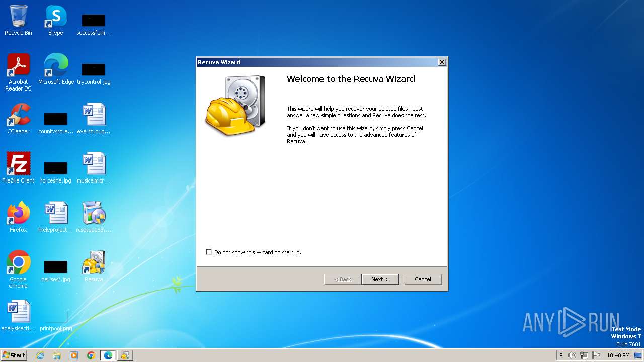Image resolution: width=644 pixels, height=362 pixels.
Task: Select the Skype desktop shortcut
Action: pyautogui.click(x=55, y=20)
